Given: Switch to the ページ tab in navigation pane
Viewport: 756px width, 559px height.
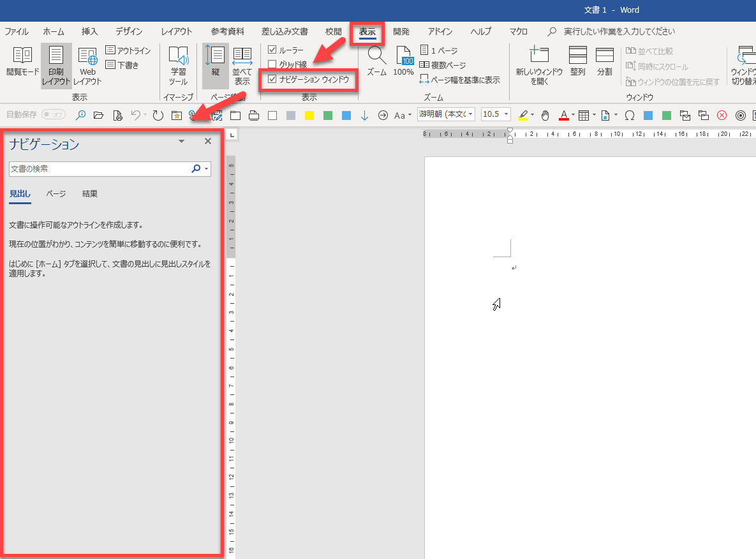Looking at the screenshot, I should (56, 194).
